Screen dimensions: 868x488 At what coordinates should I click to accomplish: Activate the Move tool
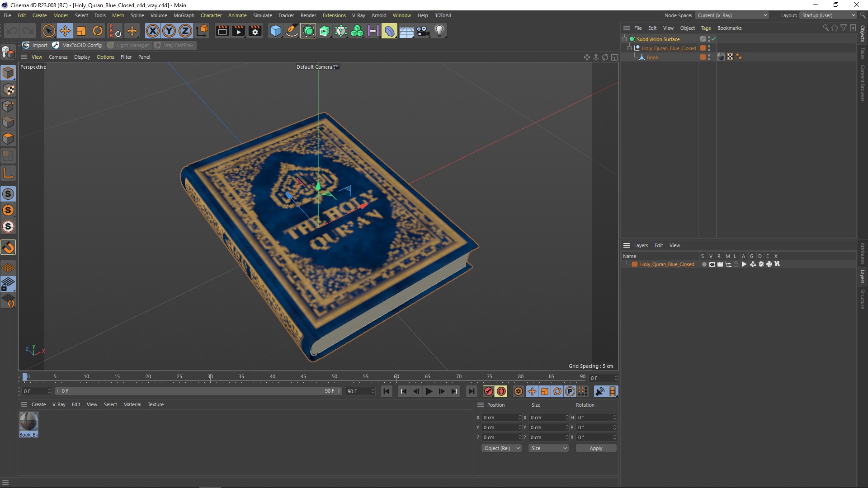pyautogui.click(x=65, y=31)
